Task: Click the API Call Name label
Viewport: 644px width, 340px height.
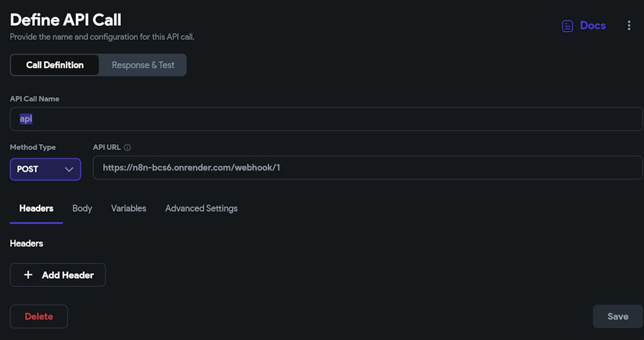Action: point(35,99)
